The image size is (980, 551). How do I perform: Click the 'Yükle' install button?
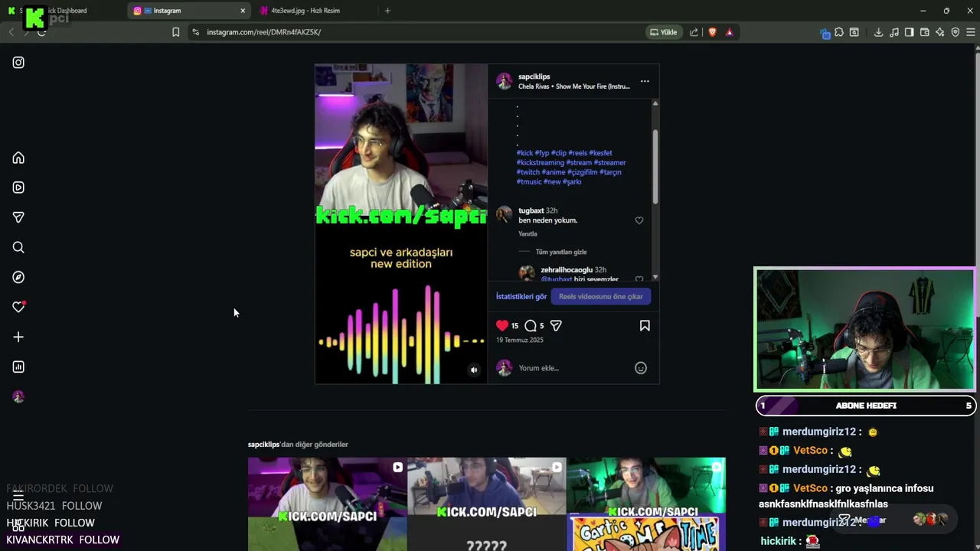tap(663, 32)
